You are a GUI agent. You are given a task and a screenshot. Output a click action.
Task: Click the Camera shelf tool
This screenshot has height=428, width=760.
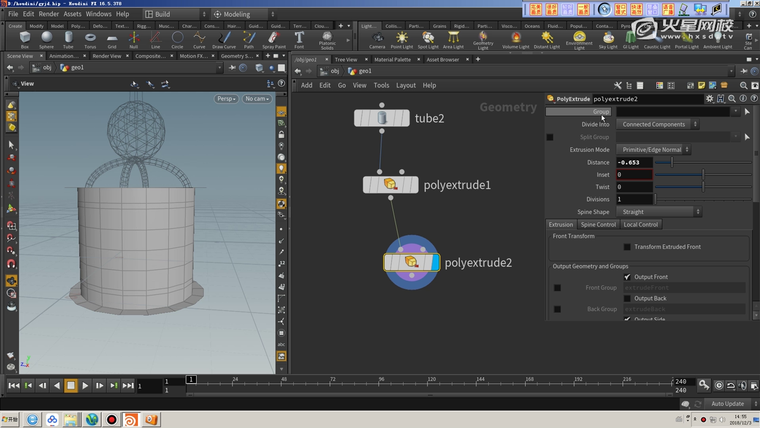point(377,38)
